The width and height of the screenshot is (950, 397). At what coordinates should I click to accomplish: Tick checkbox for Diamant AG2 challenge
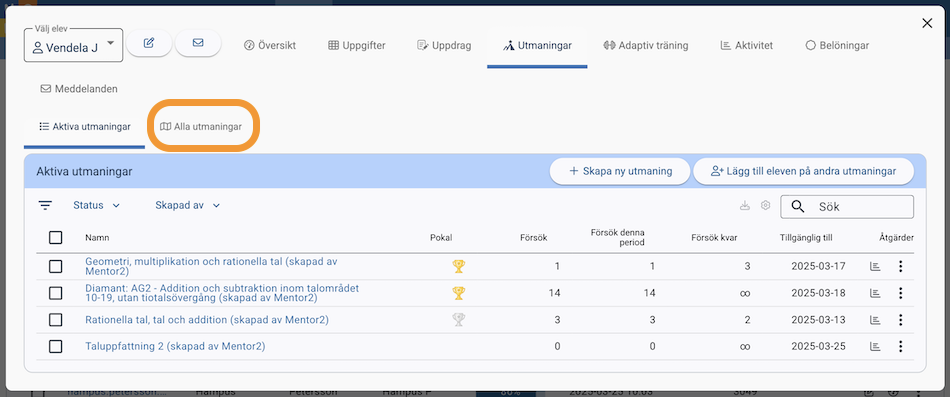(56, 293)
